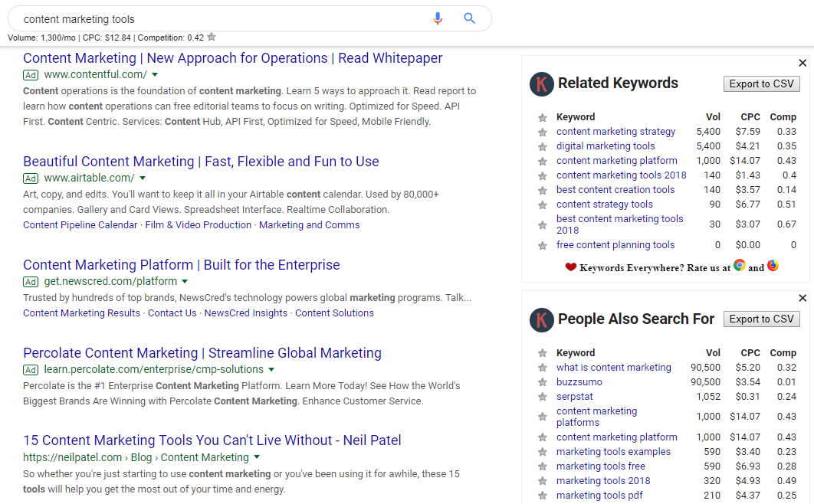
Task: Star the 'digital marketing tools' keyword
Action: (x=543, y=147)
